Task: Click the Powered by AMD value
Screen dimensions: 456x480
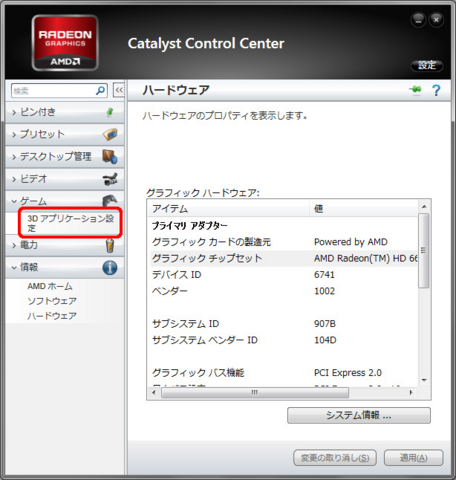Action: (351, 242)
